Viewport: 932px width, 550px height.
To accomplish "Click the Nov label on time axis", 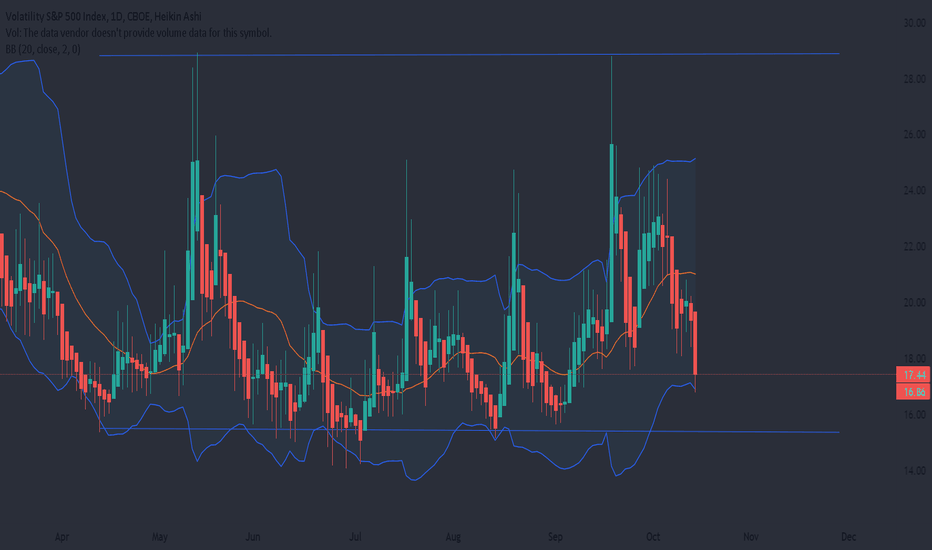I will coord(751,537).
